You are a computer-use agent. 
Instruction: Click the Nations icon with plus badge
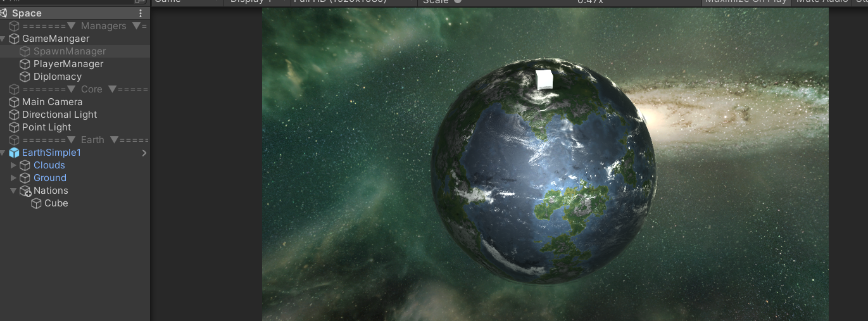coord(25,191)
